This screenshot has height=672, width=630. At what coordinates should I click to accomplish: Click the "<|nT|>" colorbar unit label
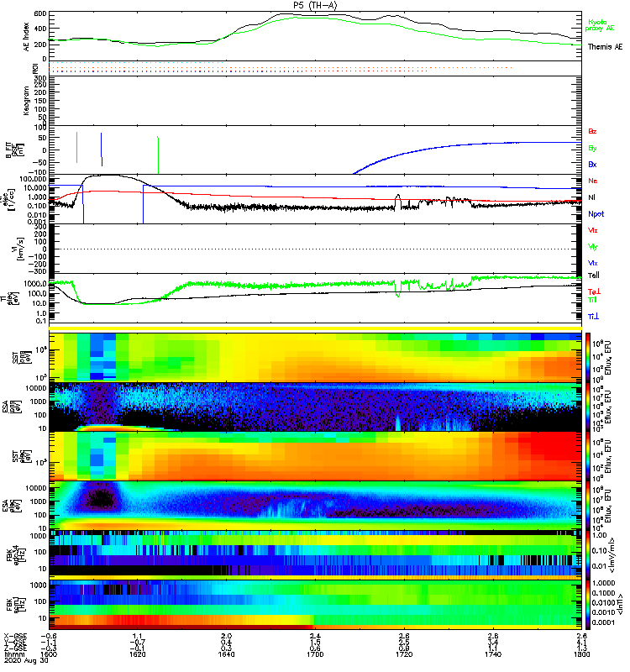tap(619, 605)
